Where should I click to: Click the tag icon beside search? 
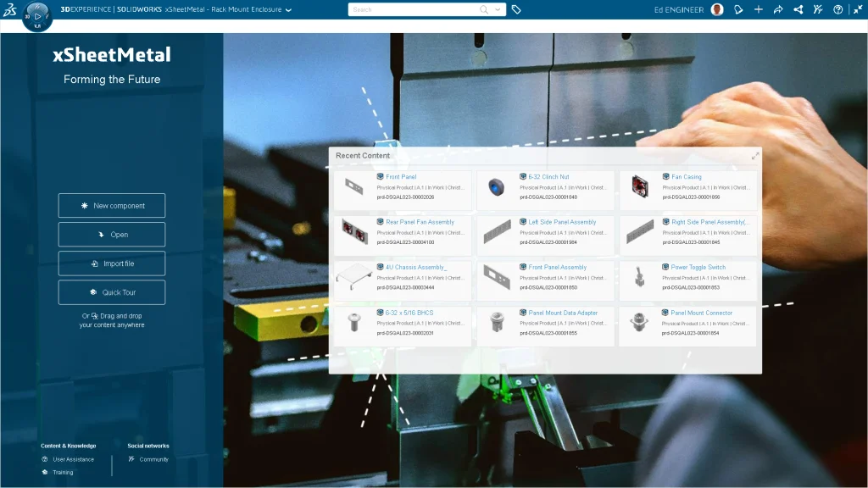click(516, 9)
